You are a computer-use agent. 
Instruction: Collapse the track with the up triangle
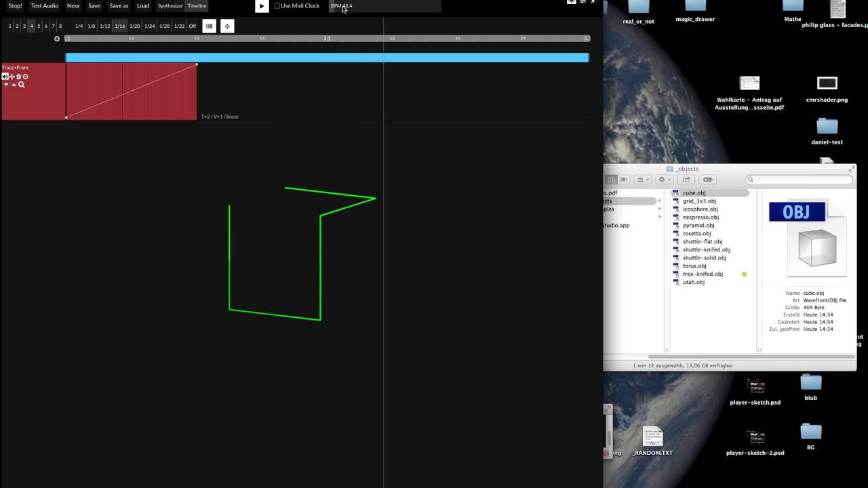point(14,85)
